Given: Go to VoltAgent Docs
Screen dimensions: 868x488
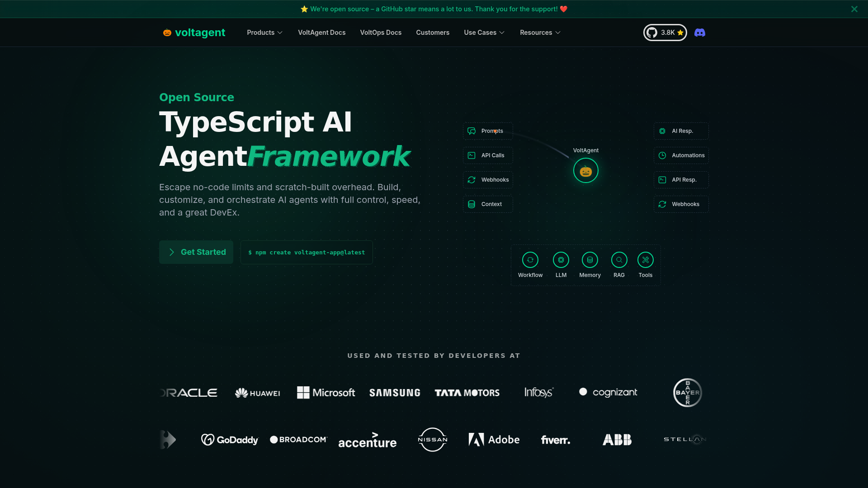Looking at the screenshot, I should click(321, 32).
